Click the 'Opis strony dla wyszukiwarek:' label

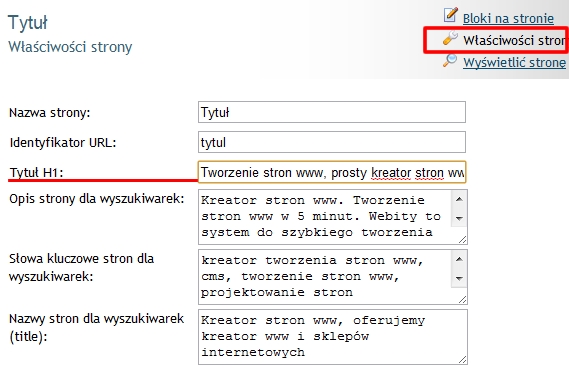97,199
